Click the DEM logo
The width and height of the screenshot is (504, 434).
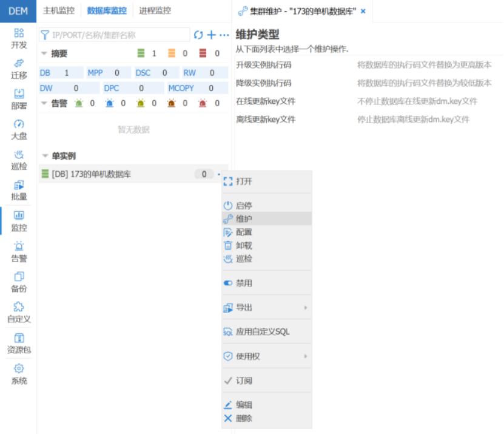click(x=18, y=11)
